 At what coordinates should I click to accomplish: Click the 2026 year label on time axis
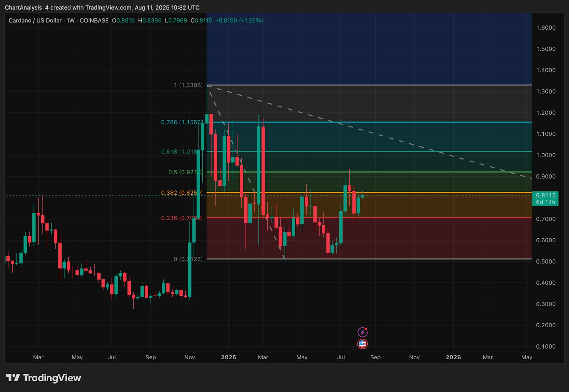(x=453, y=357)
